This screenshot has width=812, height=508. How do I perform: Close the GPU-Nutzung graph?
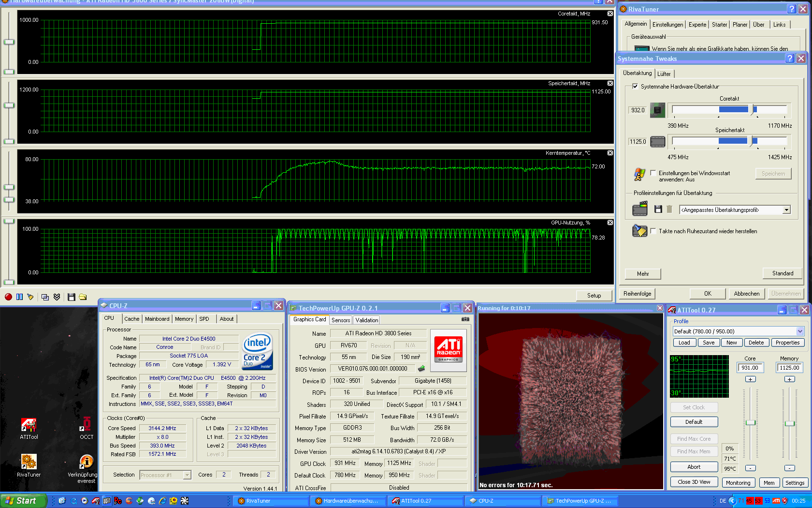[x=610, y=223]
